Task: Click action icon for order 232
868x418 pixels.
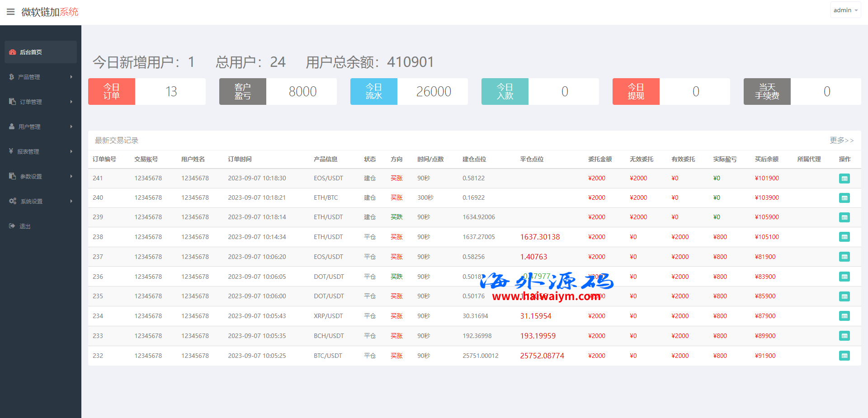Action: click(844, 356)
